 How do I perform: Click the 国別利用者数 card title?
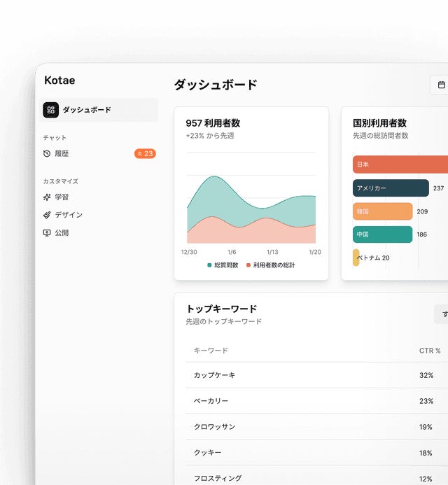(379, 123)
